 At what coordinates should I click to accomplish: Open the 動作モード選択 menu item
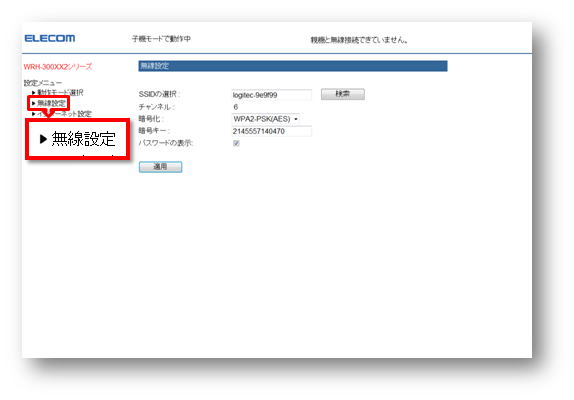point(60,93)
